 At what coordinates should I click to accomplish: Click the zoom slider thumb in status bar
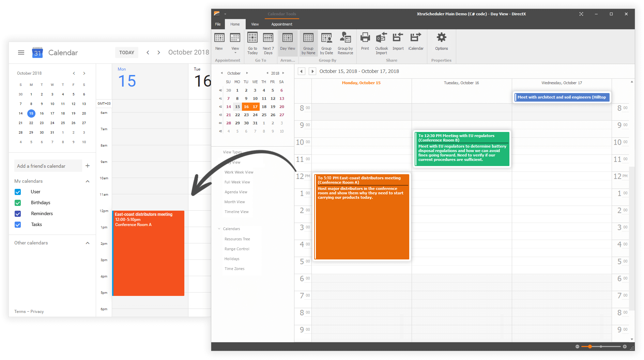coord(590,346)
